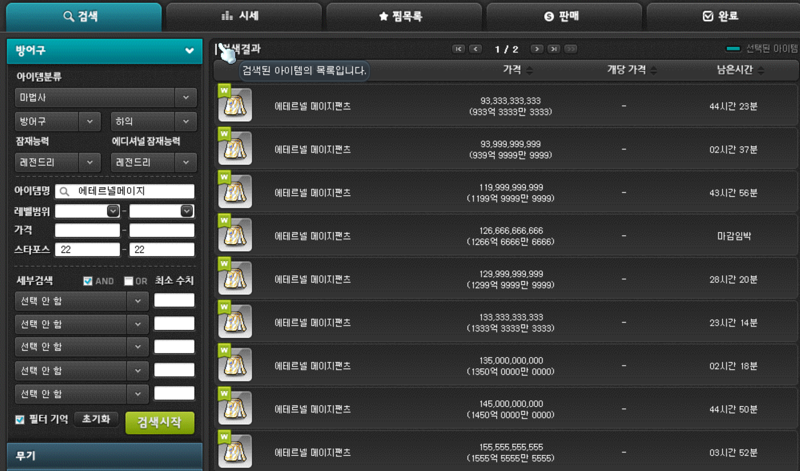Image resolution: width=800 pixels, height=471 pixels.
Task: Select the listing with 28시간 20분 remaining
Action: coord(506,279)
